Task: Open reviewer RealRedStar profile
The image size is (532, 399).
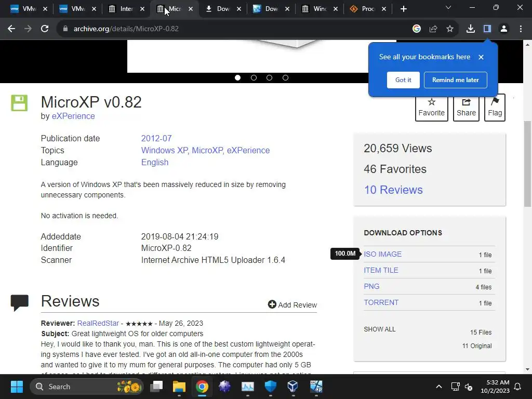Action: pyautogui.click(x=98, y=323)
